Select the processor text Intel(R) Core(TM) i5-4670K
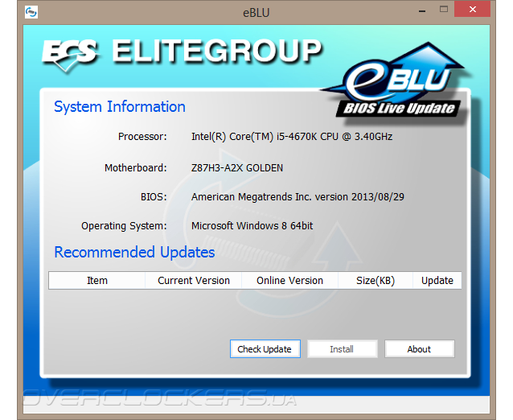The height and width of the screenshot is (420, 513). click(254, 137)
